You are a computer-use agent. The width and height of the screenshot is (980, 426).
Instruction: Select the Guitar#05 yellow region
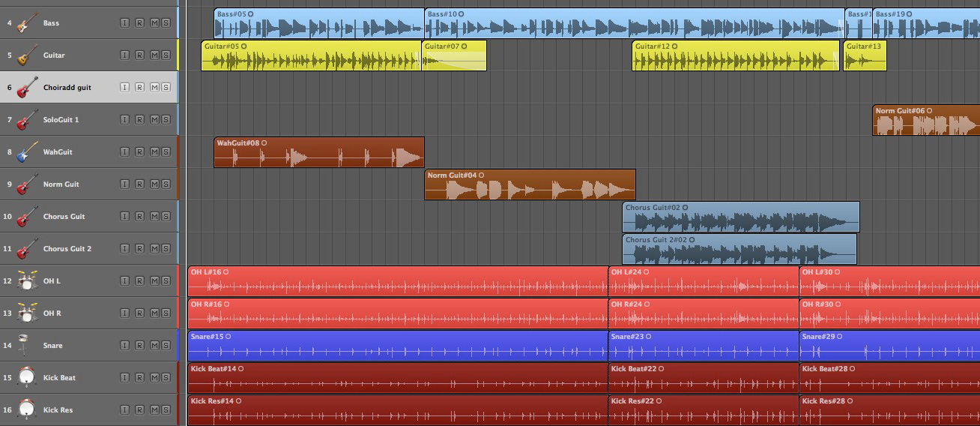[x=311, y=55]
